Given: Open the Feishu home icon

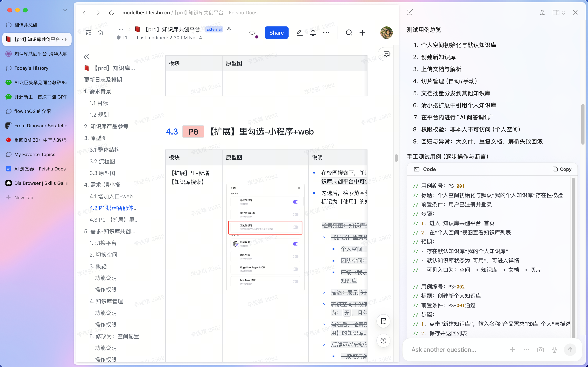Looking at the screenshot, I should 100,33.
